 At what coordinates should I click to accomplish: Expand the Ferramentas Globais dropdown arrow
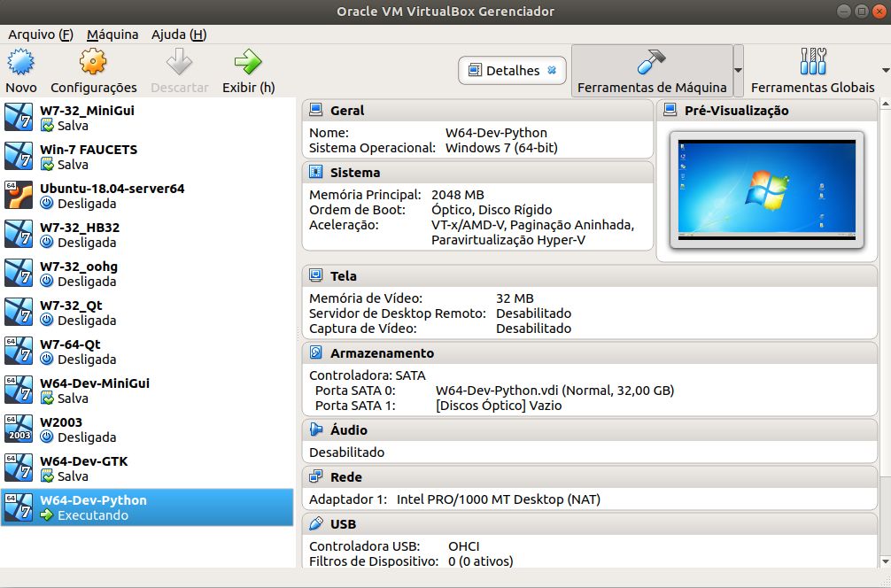point(885,71)
